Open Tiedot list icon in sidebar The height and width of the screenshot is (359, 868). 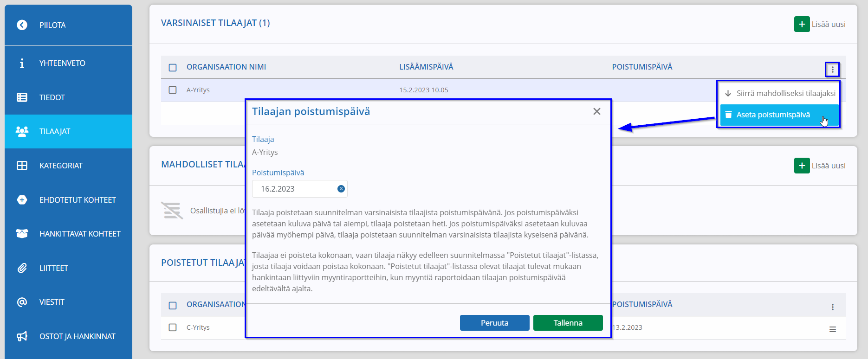point(22,97)
